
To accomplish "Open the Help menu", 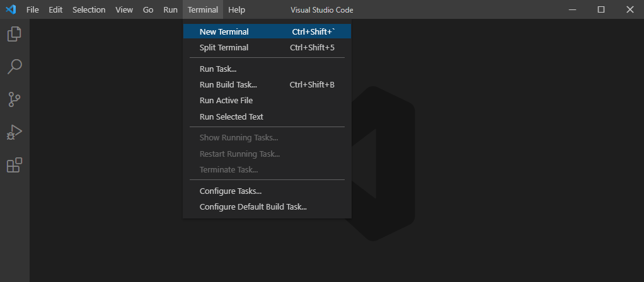I will [x=236, y=9].
